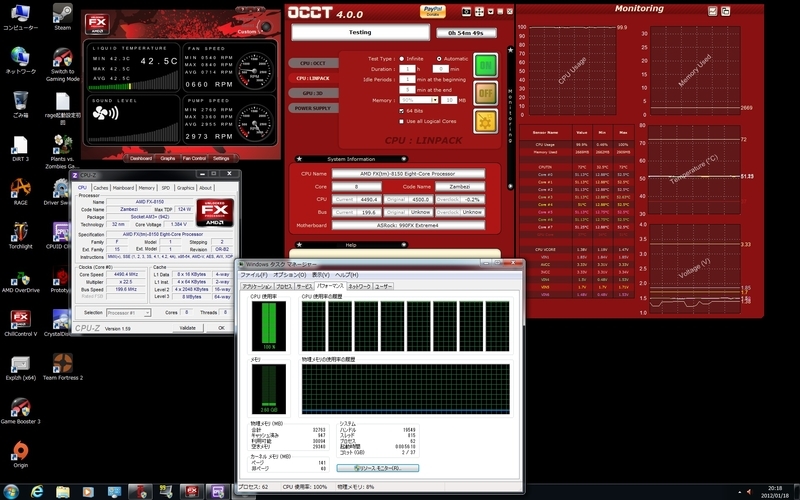800x500 pixels.
Task: Click the Duration hours input field
Action: point(407,69)
